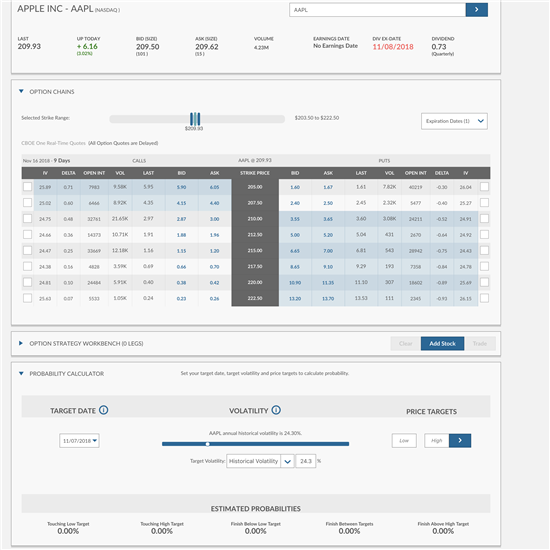The height and width of the screenshot is (550, 550).
Task: Click the puts LAST column header
Action: point(361,173)
